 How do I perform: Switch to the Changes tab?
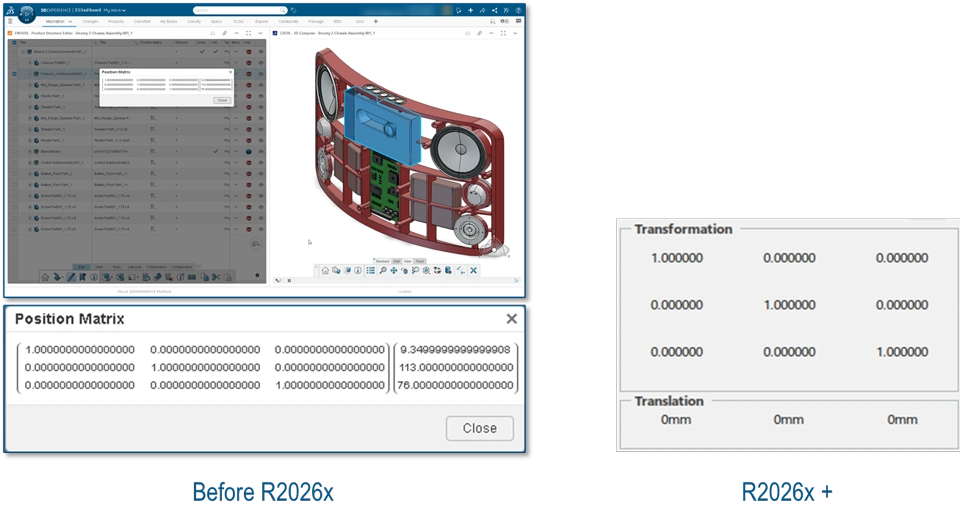click(x=90, y=21)
